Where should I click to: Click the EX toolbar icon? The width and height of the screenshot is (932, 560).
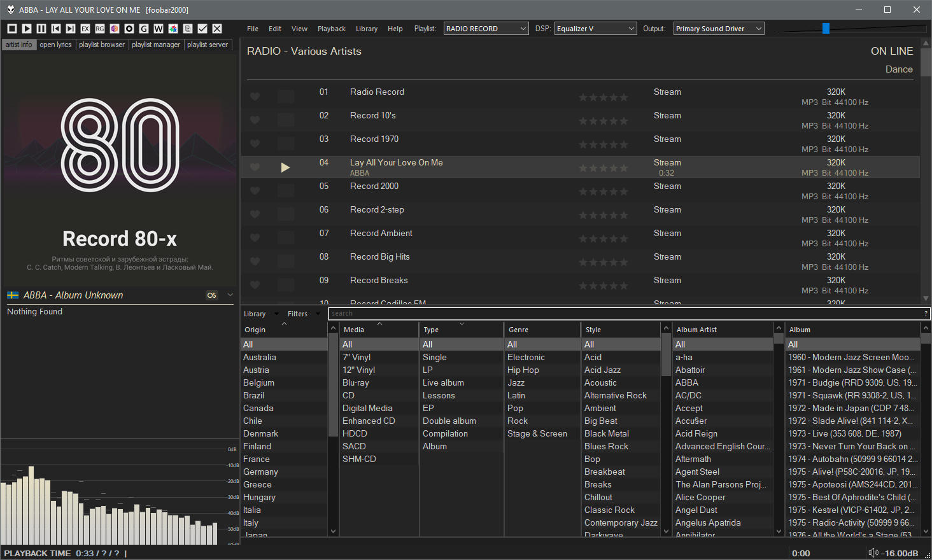[x=85, y=29]
